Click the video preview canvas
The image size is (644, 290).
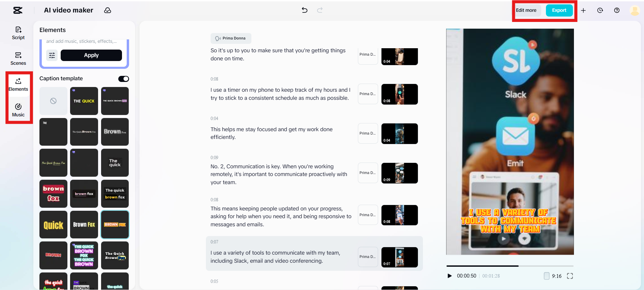coord(510,142)
